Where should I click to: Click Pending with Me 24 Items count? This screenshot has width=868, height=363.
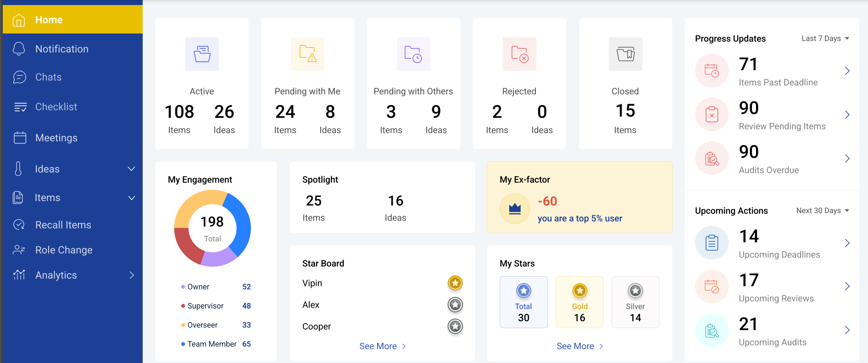285,112
